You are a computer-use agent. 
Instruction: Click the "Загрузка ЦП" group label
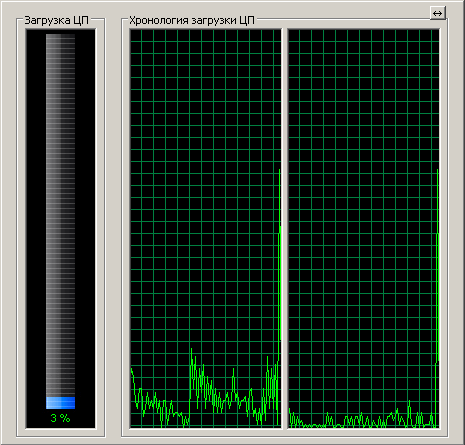point(56,20)
